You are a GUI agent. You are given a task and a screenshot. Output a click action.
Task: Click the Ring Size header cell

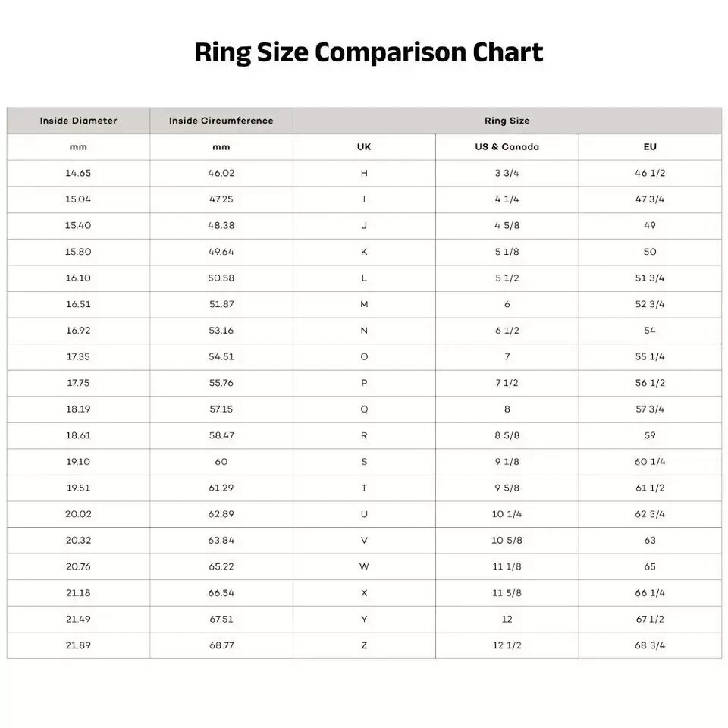[507, 121]
